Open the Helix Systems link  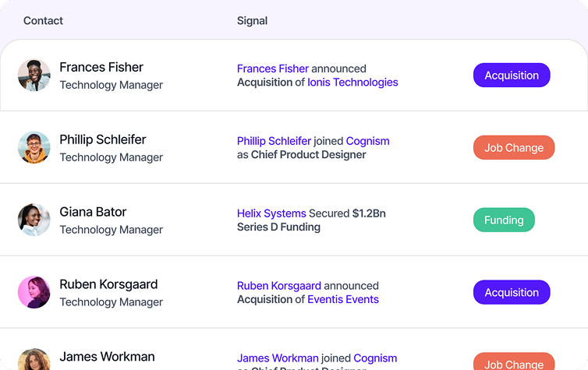click(x=271, y=213)
